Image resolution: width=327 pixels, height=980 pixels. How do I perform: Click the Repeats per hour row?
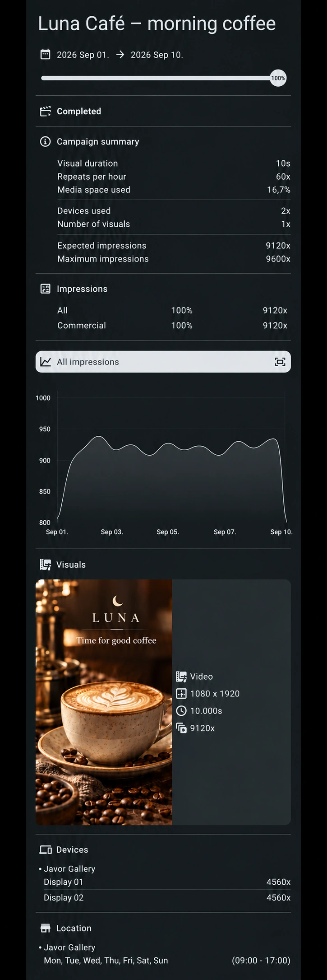point(174,177)
